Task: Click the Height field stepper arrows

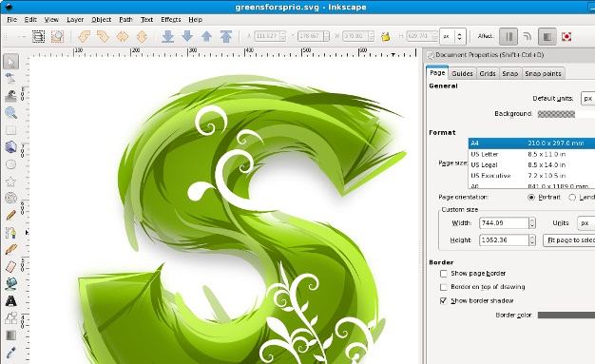Action: point(532,239)
